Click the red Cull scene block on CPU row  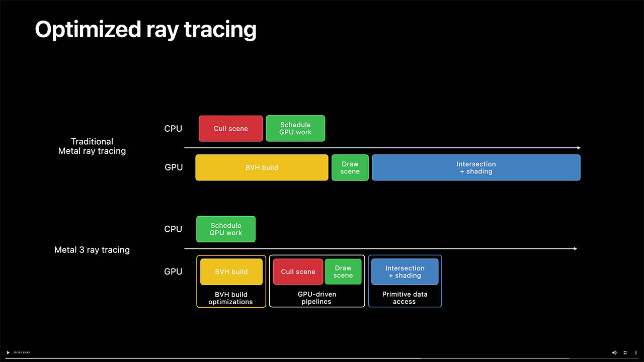pos(231,129)
